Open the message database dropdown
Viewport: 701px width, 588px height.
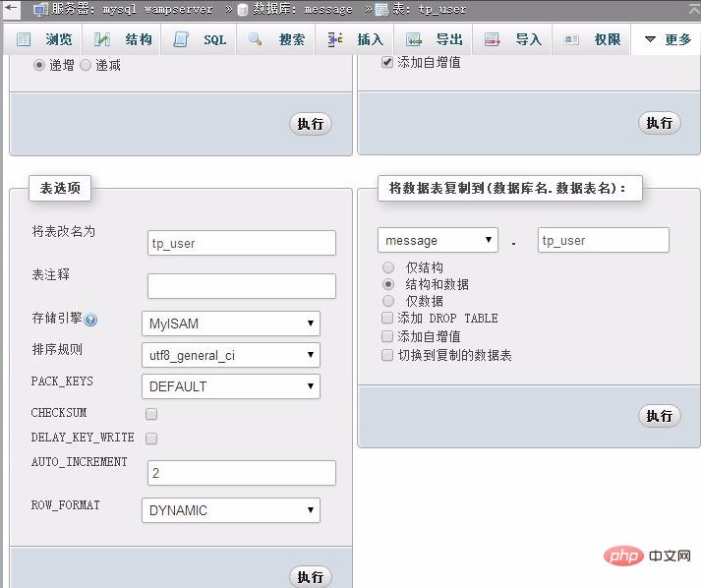[438, 240]
